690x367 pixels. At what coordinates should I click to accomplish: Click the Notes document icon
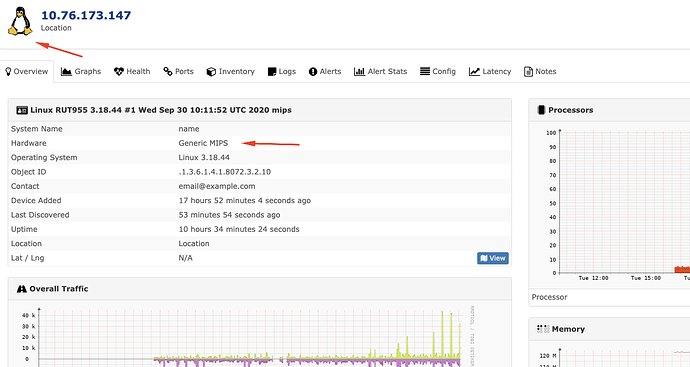(x=528, y=72)
